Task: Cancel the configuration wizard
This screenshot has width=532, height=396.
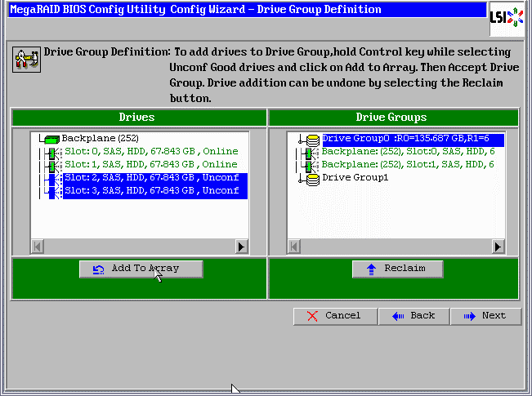Action: (334, 316)
